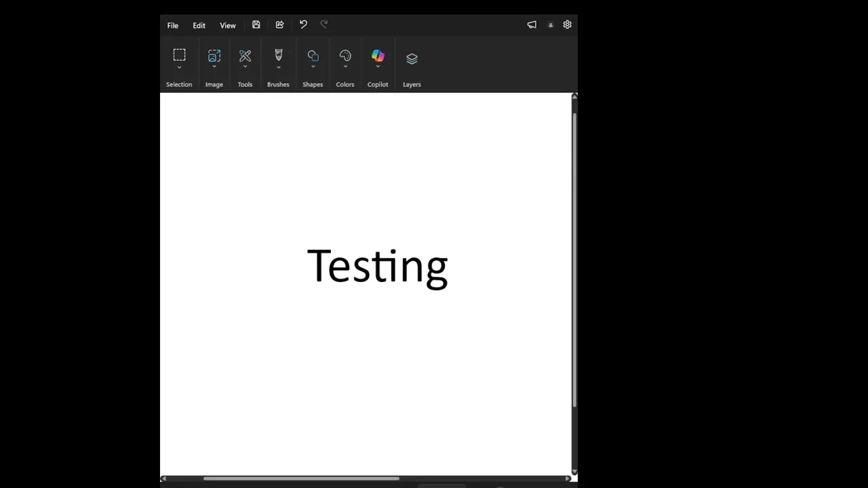Open the Colors palette icon
This screenshot has width=868, height=488.
point(345,56)
